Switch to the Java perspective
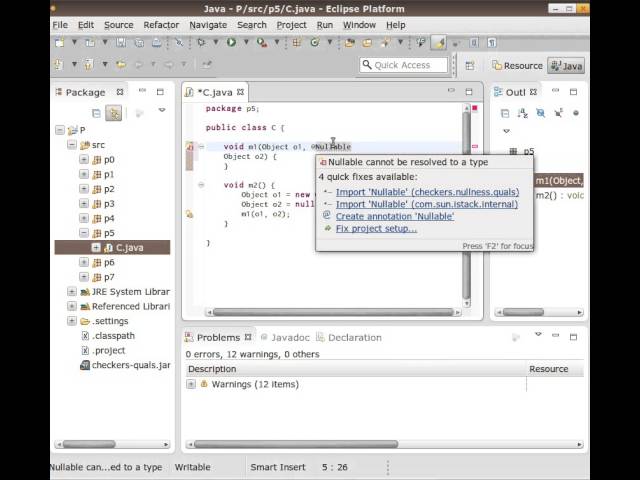 (x=566, y=66)
